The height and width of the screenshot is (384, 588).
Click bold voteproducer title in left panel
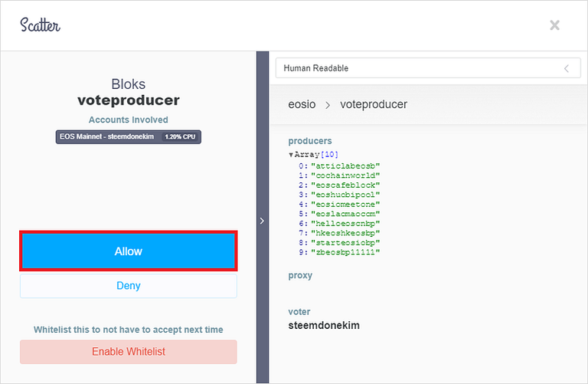point(129,100)
